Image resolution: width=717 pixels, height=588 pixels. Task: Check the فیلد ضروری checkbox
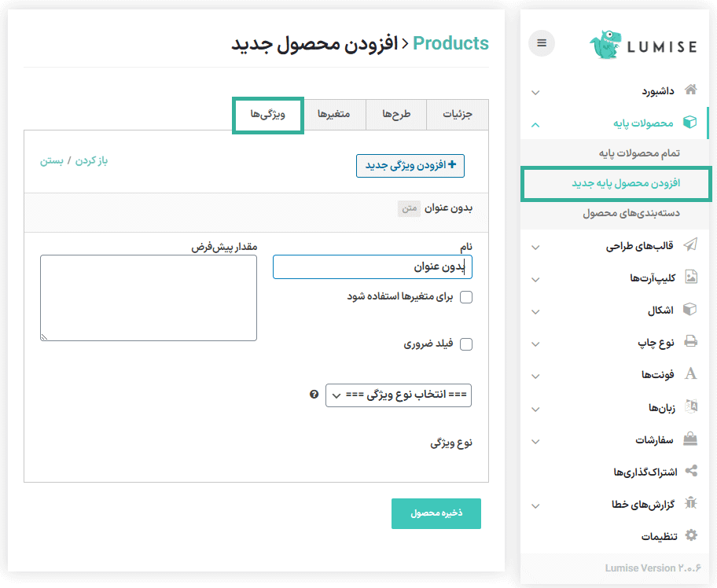(465, 344)
